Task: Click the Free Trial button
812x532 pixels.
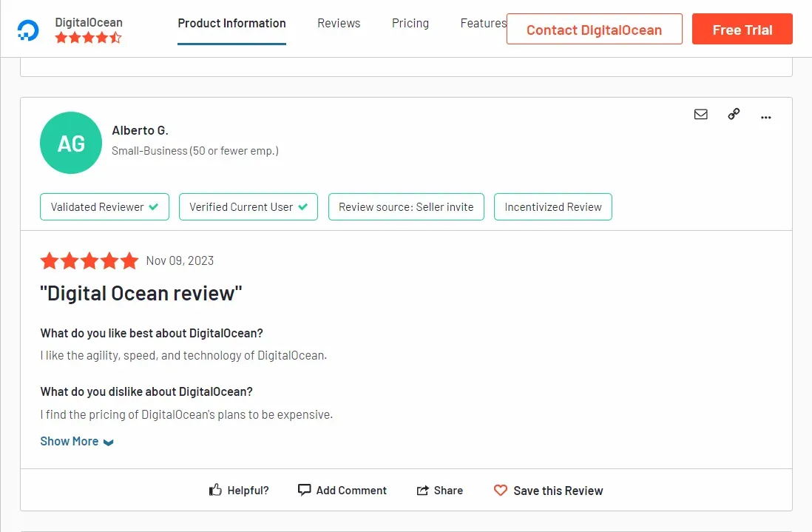Action: [x=742, y=29]
